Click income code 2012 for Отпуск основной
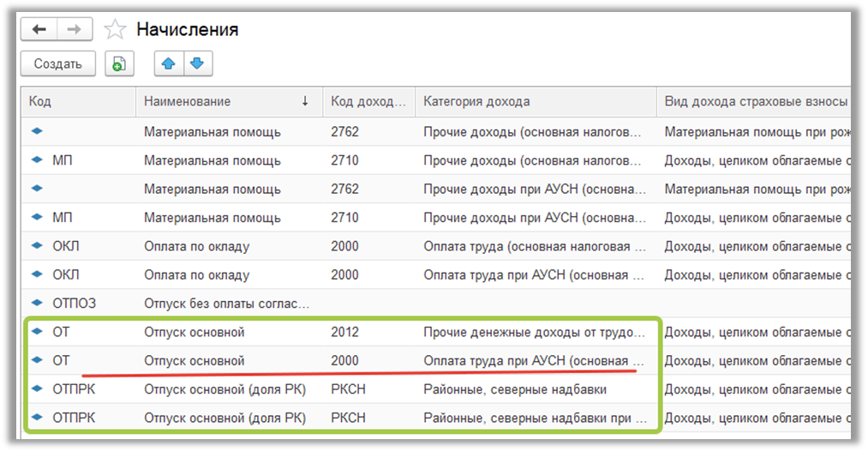Screen dimensions: 868x452 coord(344,333)
